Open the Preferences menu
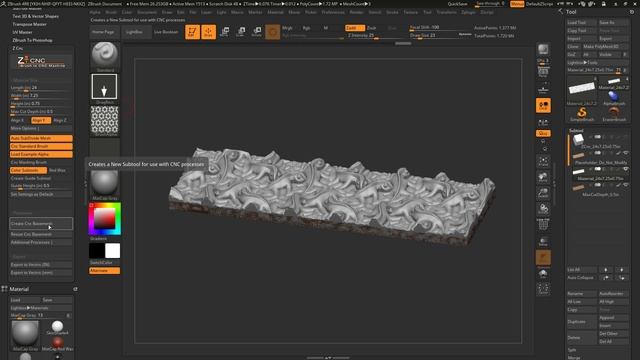Screen dimensions: 640x360 [333, 12]
